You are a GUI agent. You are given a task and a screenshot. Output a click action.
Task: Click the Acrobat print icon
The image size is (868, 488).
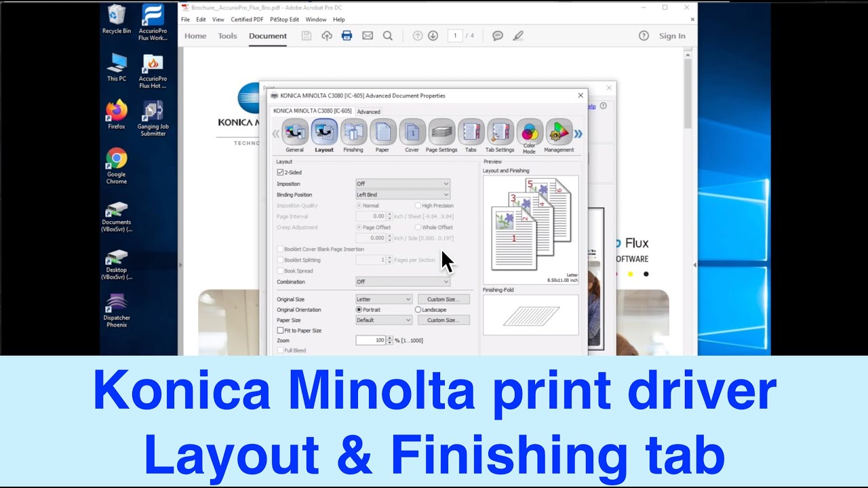coord(347,36)
